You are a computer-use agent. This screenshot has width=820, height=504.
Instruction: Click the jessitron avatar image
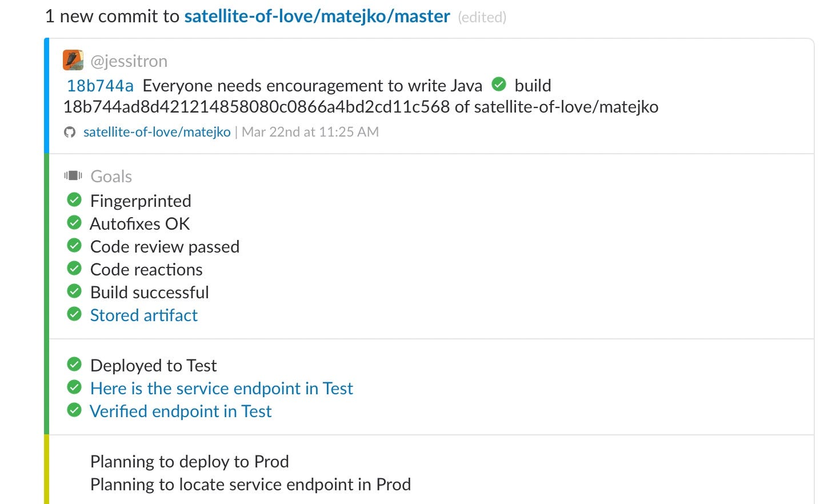coord(73,60)
